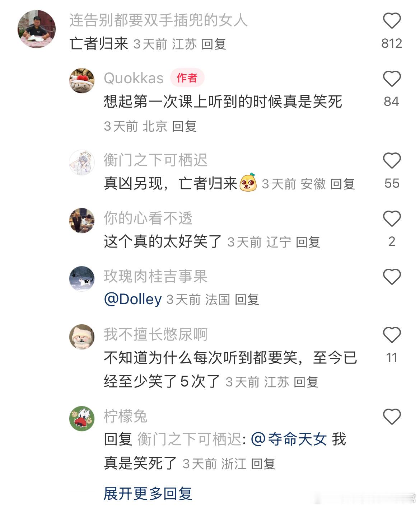The height and width of the screenshot is (508, 420).
Task: Reply to 柠檬兔's comment from 浙江
Action: (x=263, y=464)
